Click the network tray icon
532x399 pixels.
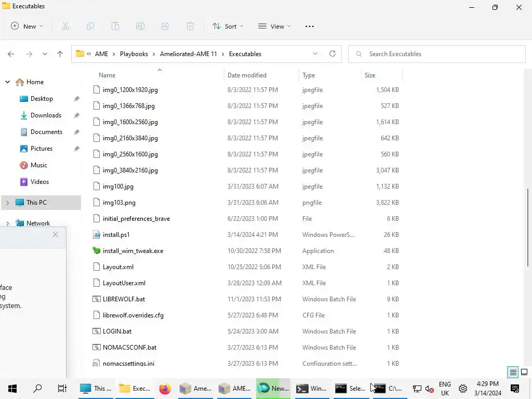(417, 389)
